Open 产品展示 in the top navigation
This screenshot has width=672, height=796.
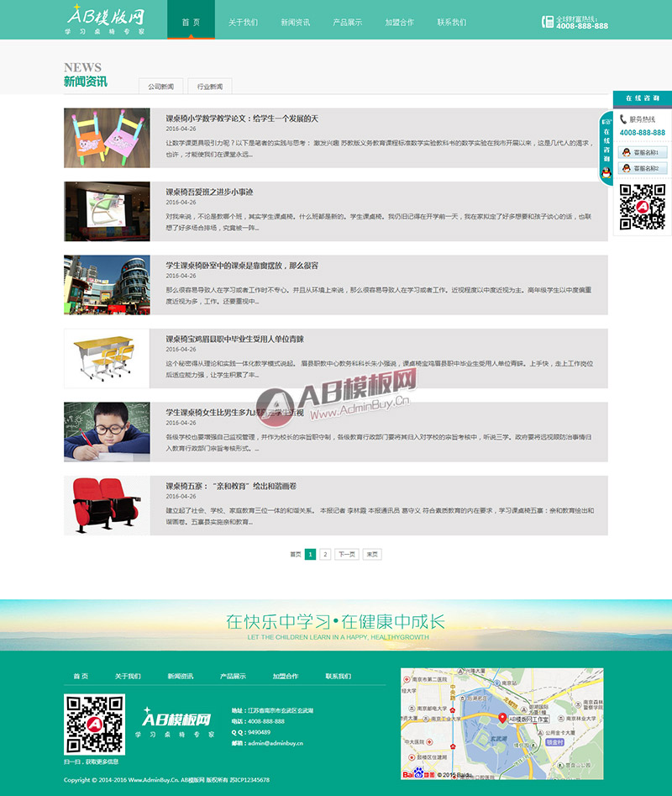pyautogui.click(x=346, y=21)
